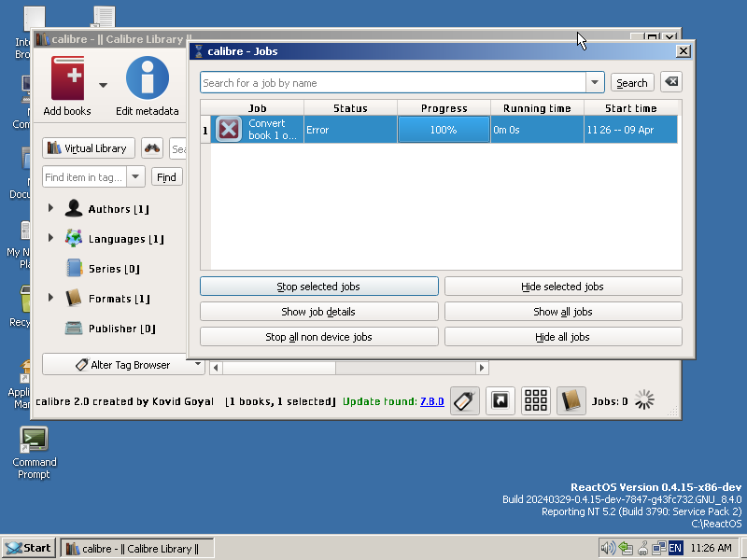
Task: Open the cover grid view icon
Action: [536, 400]
